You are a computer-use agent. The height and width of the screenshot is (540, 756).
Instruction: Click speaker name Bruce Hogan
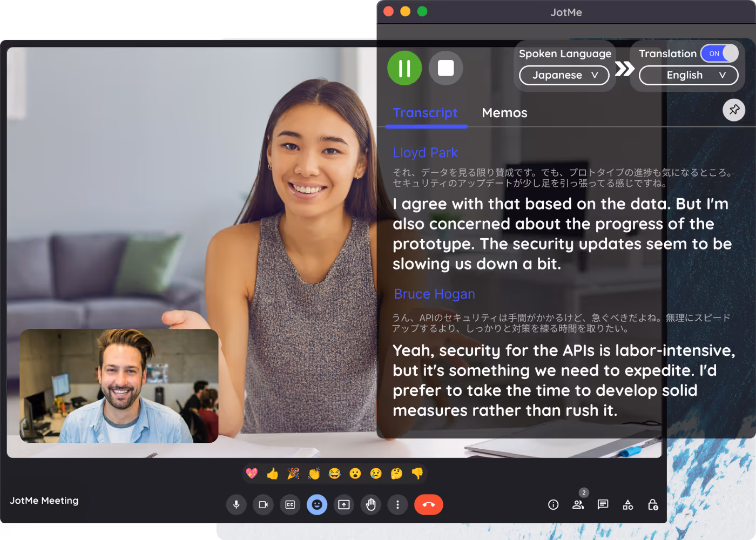click(434, 294)
